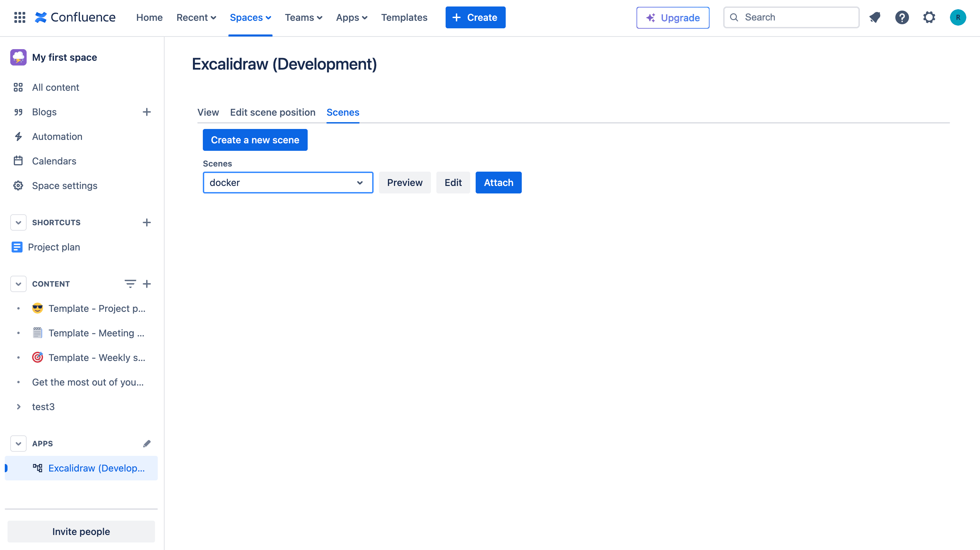Attach the selected scene
Image resolution: width=980 pixels, height=550 pixels.
(x=499, y=183)
